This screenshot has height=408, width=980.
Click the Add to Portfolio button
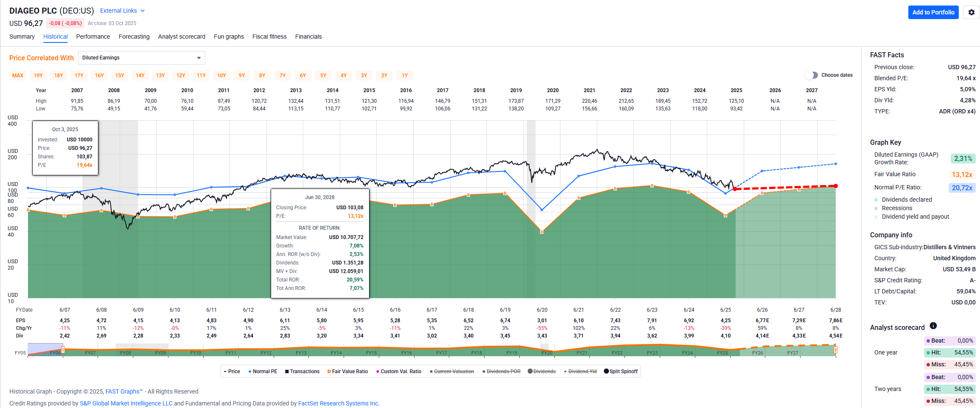coord(933,12)
